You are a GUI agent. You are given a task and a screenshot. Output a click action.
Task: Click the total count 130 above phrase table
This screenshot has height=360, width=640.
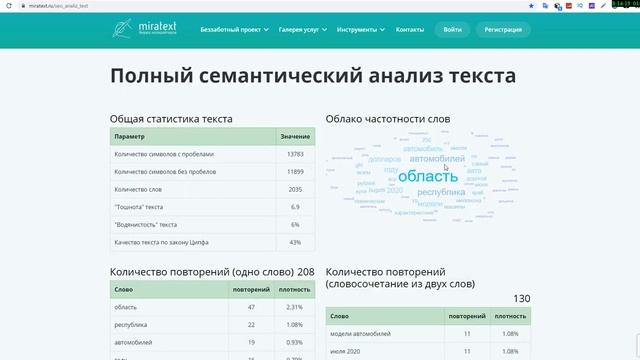(522, 298)
